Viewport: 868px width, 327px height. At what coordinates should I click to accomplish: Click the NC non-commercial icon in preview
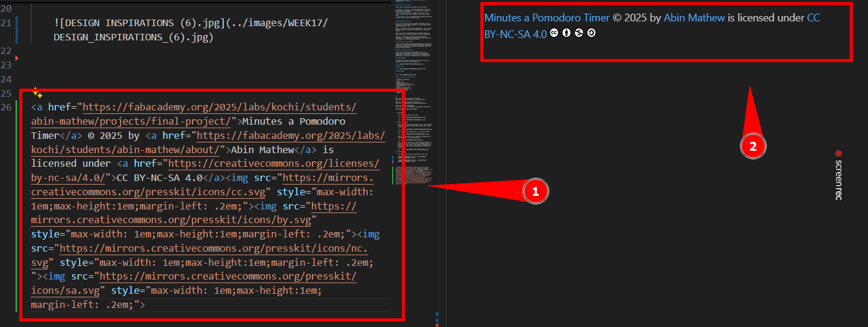(579, 33)
